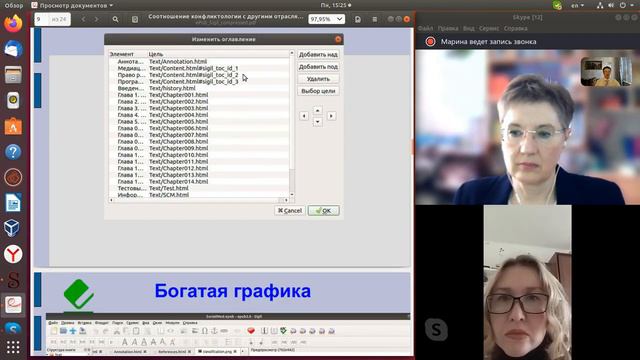640x360 pixels.
Task: Switch to Document Viewer dock icon
Action: click(13, 304)
